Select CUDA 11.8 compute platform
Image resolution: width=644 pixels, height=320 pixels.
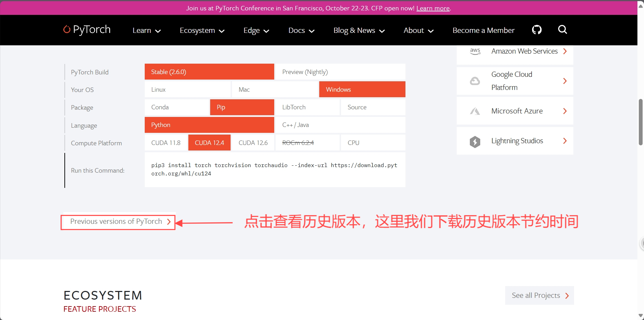coord(166,143)
